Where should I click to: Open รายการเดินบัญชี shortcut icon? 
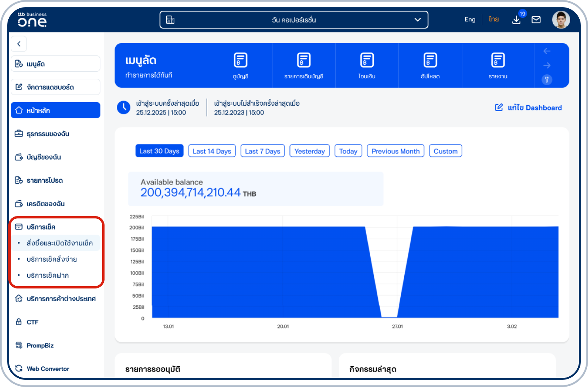click(x=304, y=61)
